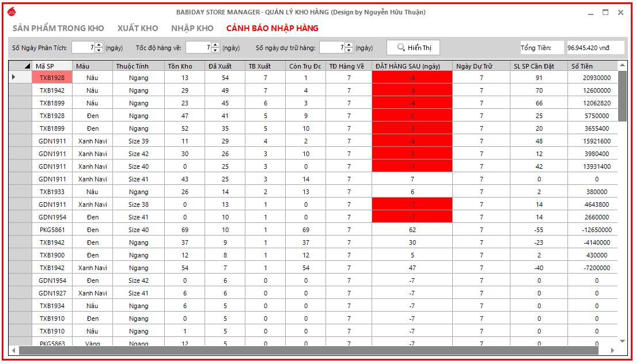This screenshot has width=636, height=364.
Task: Focus the Tốc độ hàng về input
Action: pos(197,47)
